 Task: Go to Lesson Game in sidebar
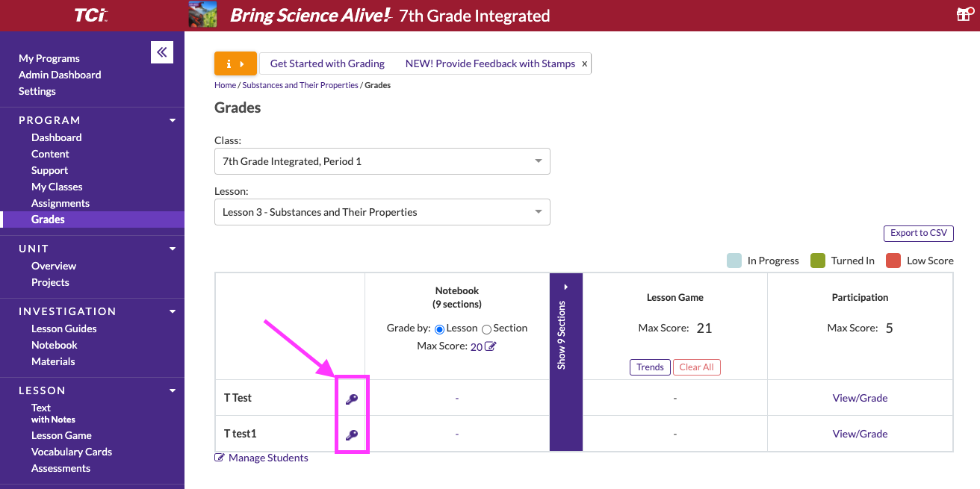coord(61,435)
